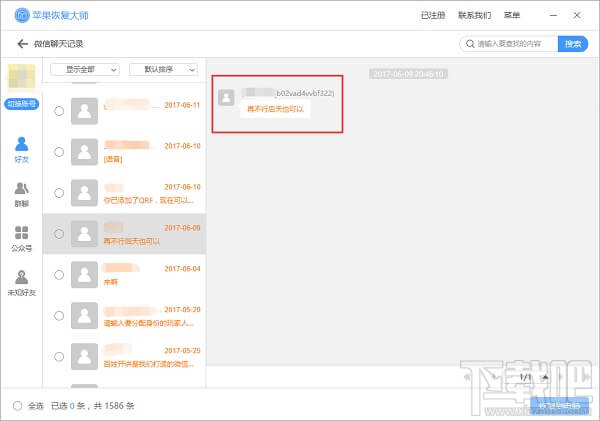Open the 公众号 official accounts section
Screen dimensions: 600x421
(21, 239)
